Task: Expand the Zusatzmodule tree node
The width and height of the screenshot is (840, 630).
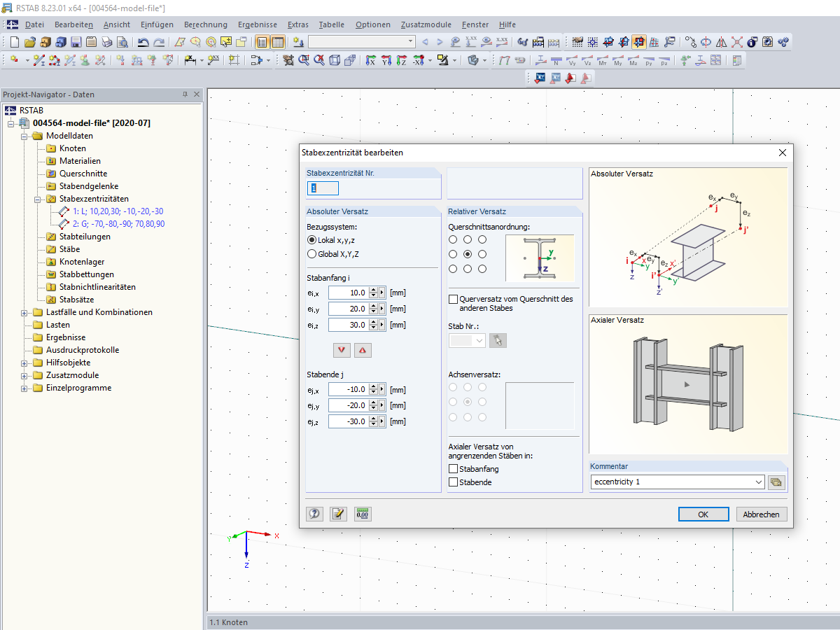Action: (24, 375)
